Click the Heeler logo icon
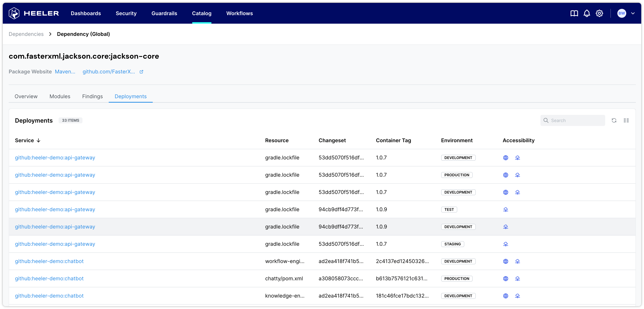644x309 pixels. pos(14,13)
